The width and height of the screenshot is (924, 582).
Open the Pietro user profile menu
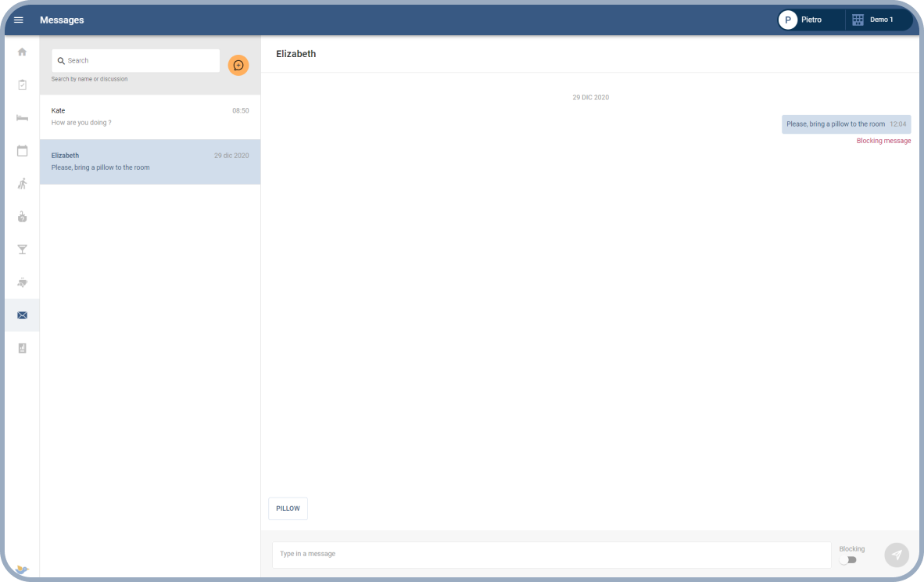[809, 20]
